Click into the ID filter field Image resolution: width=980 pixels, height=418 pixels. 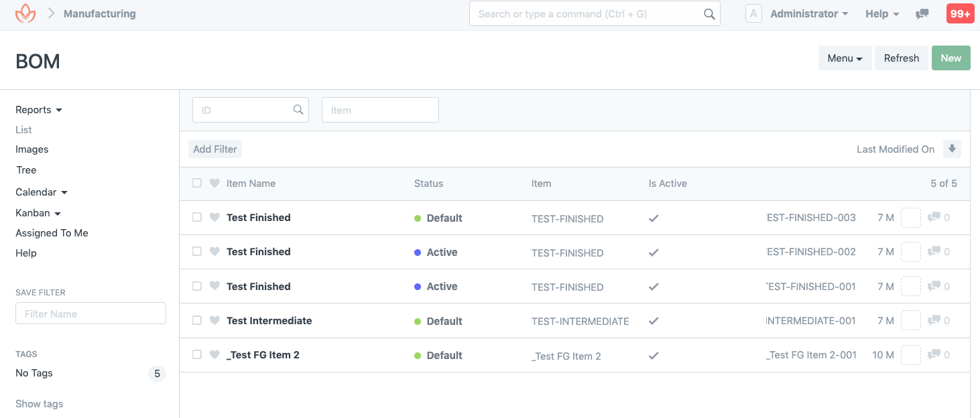tap(251, 110)
